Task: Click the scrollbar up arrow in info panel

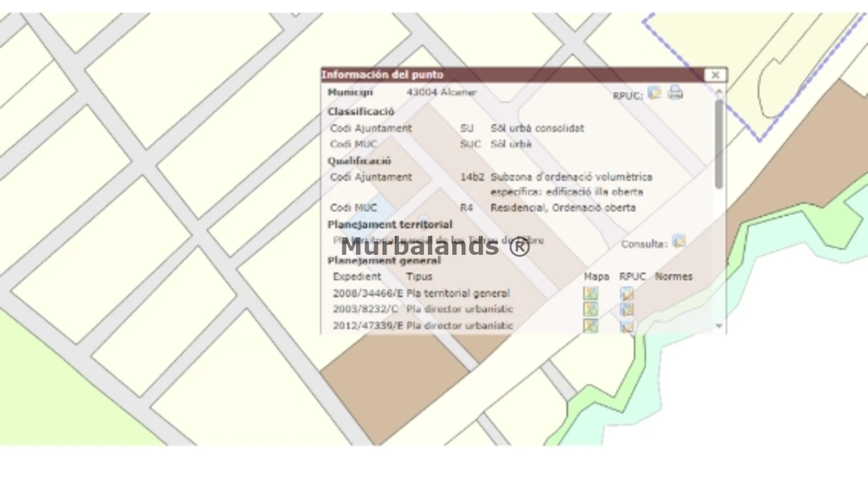Action: click(719, 91)
